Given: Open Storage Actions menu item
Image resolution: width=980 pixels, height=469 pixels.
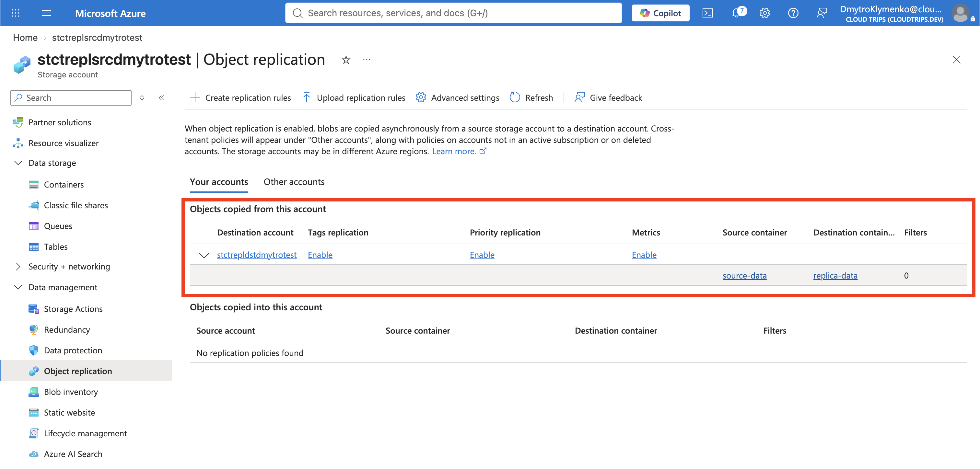Looking at the screenshot, I should tap(73, 309).
